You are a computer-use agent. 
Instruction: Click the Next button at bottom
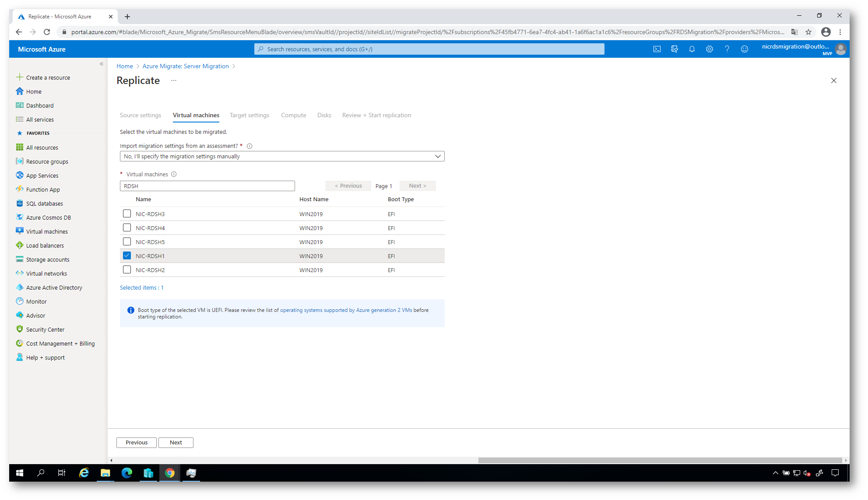pyautogui.click(x=176, y=442)
